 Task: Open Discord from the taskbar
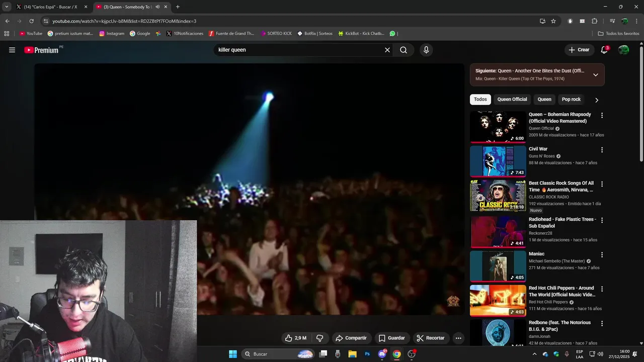(382, 354)
